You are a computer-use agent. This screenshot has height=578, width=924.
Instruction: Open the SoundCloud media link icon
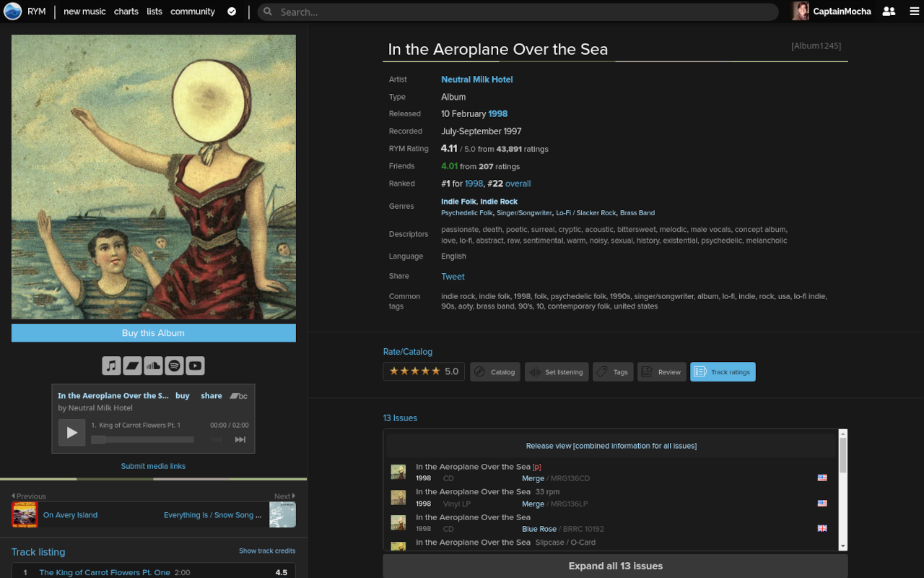(153, 366)
